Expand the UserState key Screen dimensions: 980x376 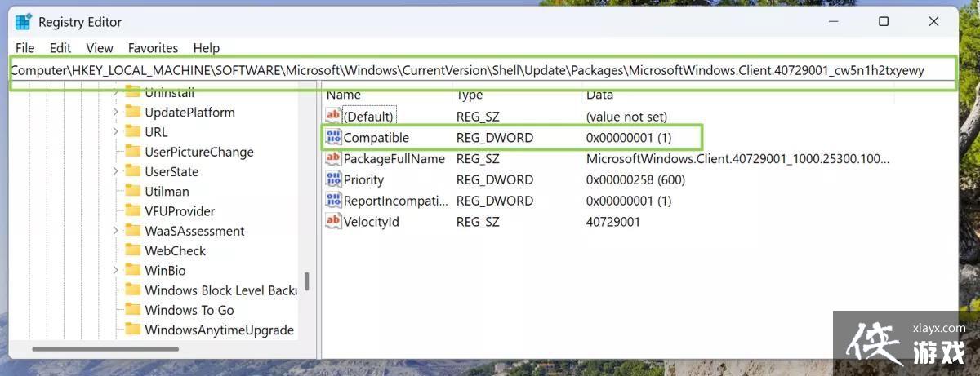click(x=115, y=171)
